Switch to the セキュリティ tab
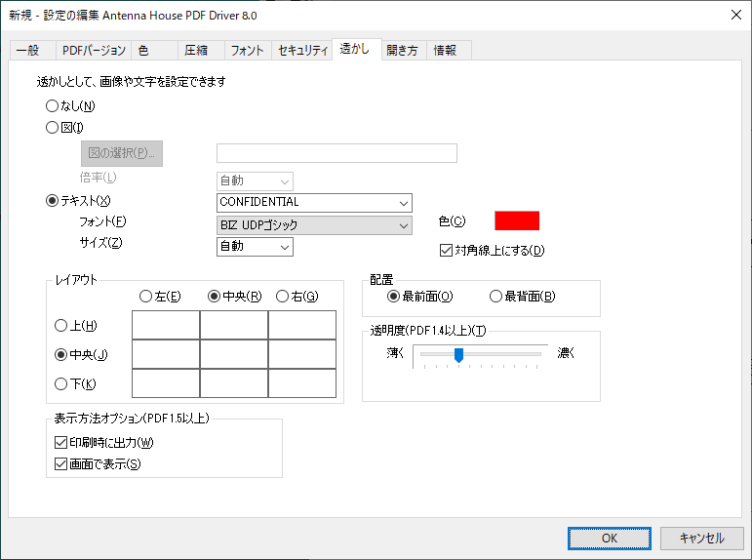This screenshot has width=752, height=560. tap(302, 51)
